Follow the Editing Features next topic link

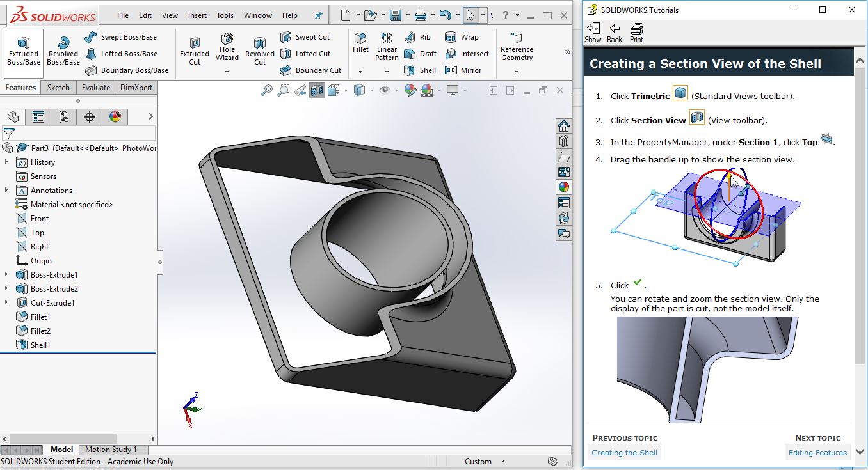pyautogui.click(x=817, y=453)
